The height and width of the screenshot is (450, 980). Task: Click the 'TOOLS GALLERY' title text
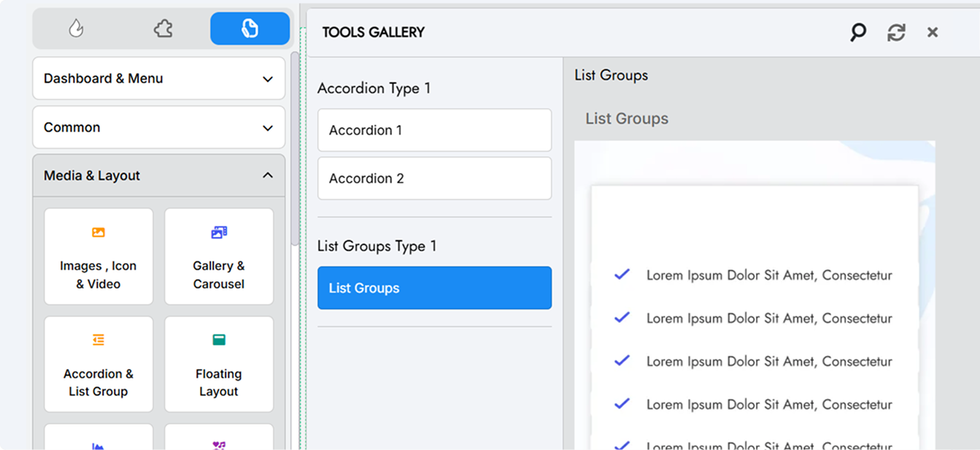coord(374,32)
